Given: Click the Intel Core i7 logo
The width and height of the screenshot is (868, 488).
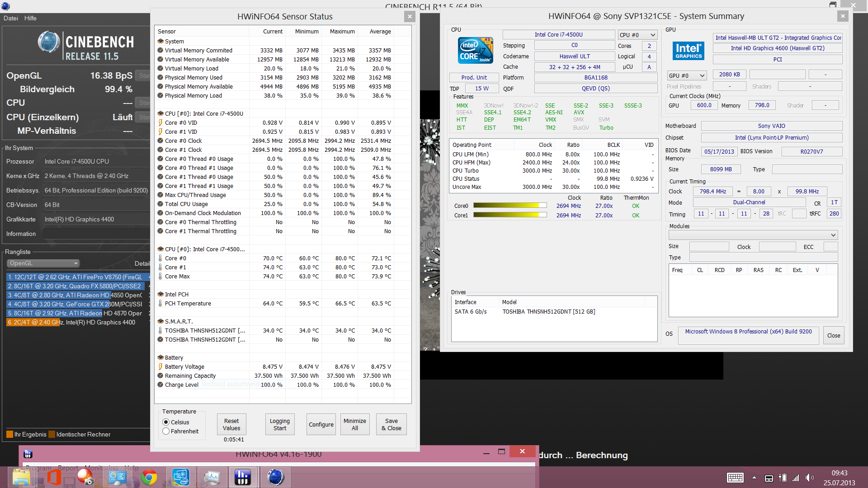Looking at the screenshot, I should tap(475, 51).
